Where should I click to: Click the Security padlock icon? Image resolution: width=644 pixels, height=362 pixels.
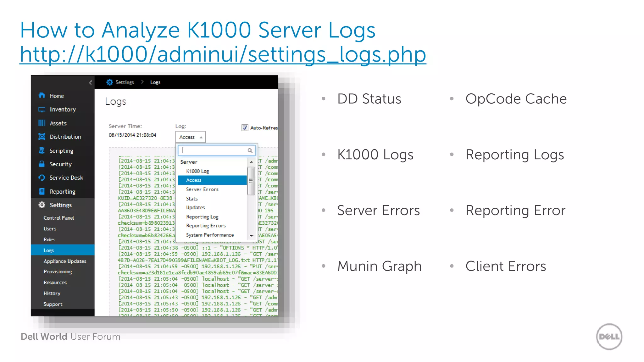point(42,164)
